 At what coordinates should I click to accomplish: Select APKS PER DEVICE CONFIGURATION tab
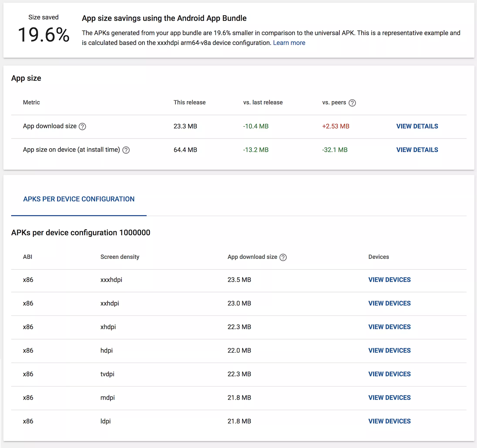79,199
